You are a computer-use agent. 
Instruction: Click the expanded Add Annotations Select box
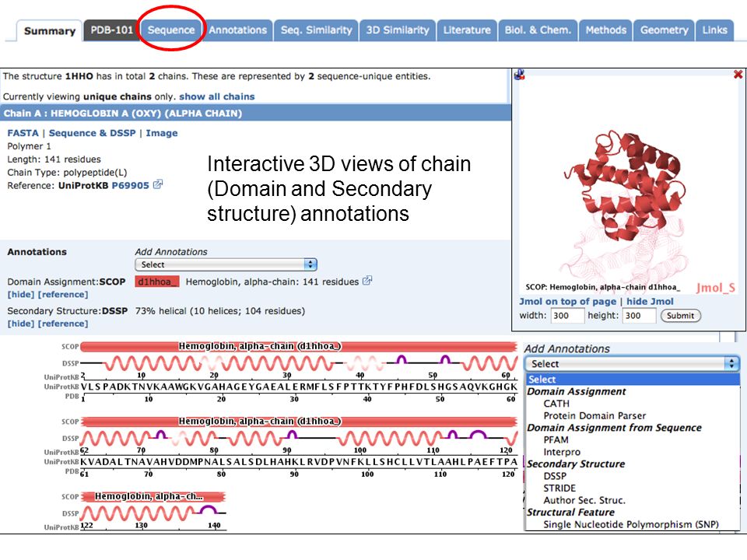(x=632, y=364)
